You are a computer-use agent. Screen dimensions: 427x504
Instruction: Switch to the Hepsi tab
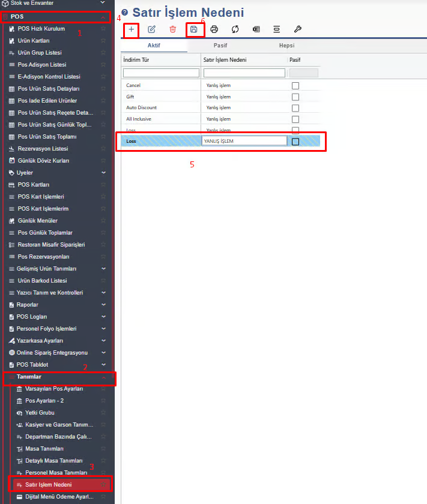[286, 46]
